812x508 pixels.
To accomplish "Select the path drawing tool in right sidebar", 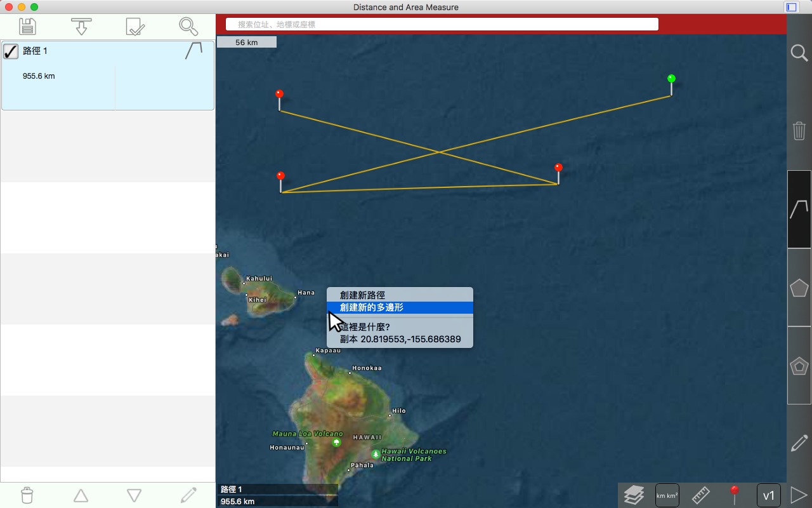I will click(799, 209).
